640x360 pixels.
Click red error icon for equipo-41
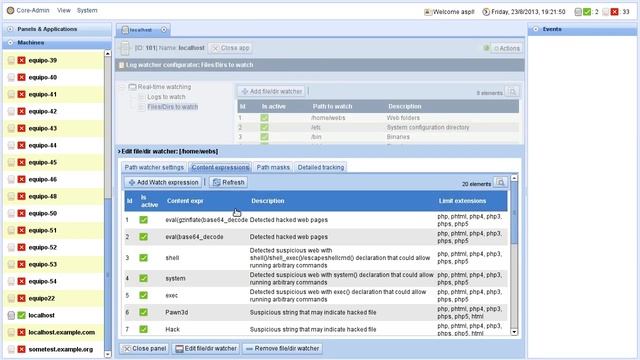(x=22, y=94)
